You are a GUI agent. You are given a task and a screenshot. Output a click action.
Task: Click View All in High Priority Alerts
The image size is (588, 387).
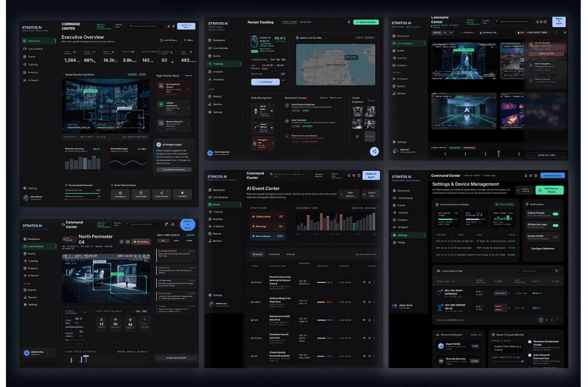(189, 76)
